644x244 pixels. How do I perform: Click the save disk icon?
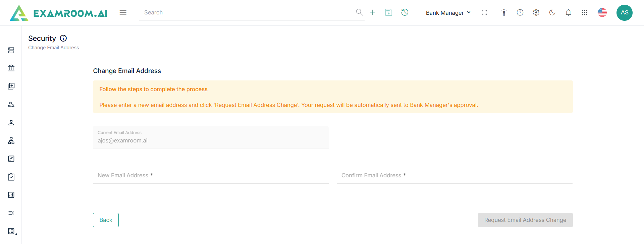coord(388,12)
